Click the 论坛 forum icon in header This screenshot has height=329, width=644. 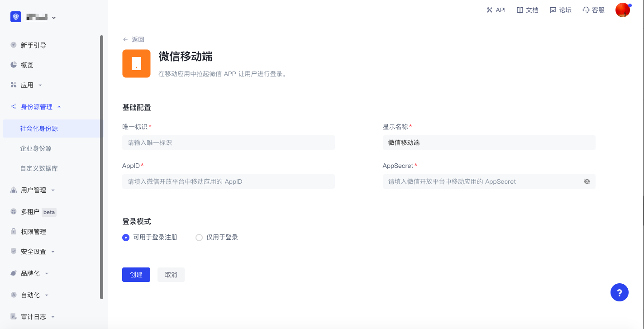tap(553, 10)
